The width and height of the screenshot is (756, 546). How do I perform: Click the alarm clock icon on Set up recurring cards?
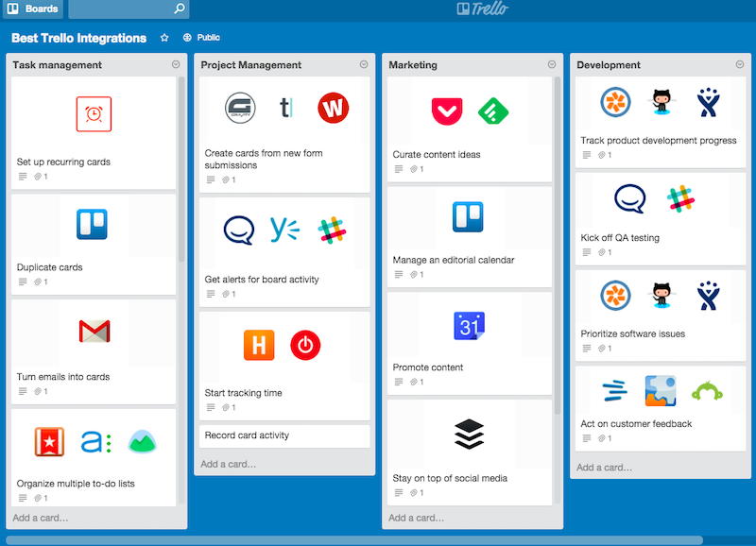coord(94,114)
